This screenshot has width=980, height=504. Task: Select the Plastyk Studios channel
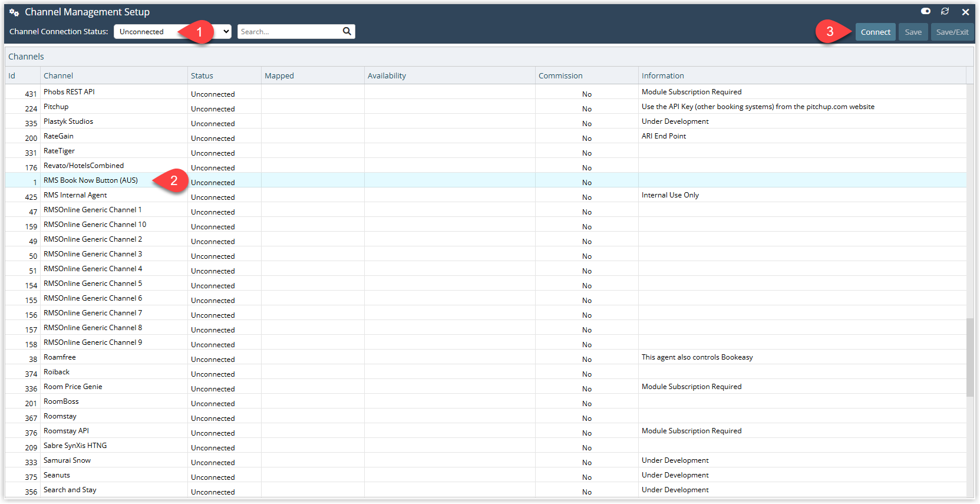click(68, 121)
